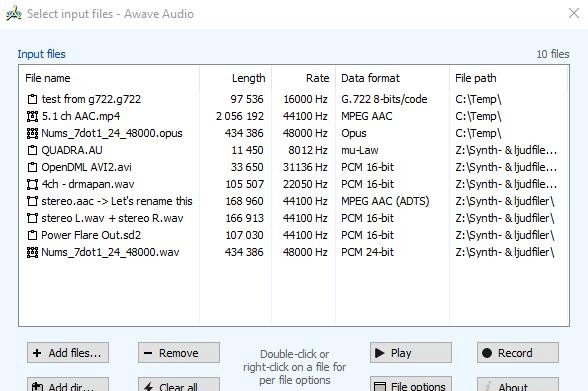Select stereo L.wav + stereo R.wav
The height and width of the screenshot is (391, 588).
(112, 218)
